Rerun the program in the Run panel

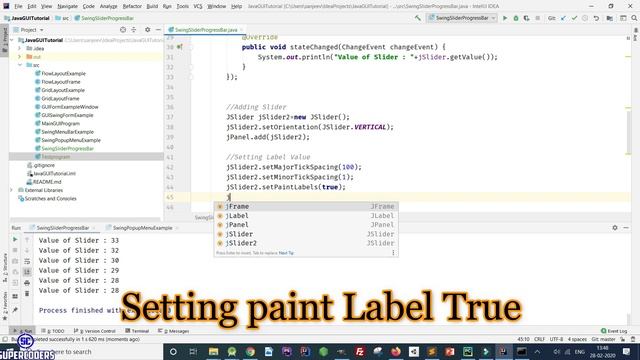click(x=15, y=240)
